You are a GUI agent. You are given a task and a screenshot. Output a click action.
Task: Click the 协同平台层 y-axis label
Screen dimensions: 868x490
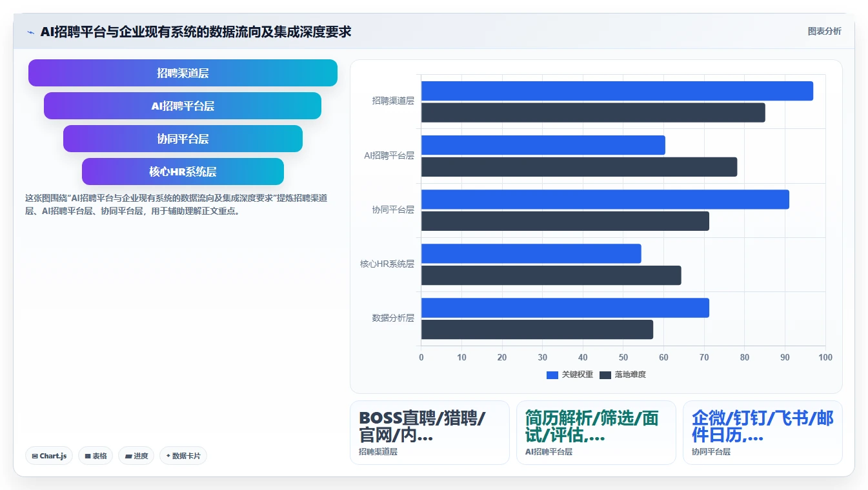[393, 210]
